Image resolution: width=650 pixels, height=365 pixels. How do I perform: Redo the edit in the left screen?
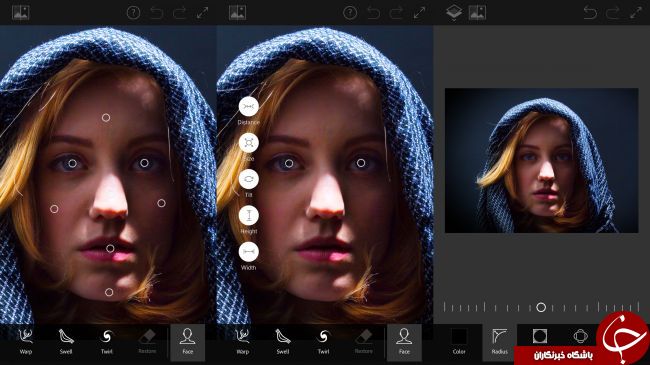[x=179, y=13]
